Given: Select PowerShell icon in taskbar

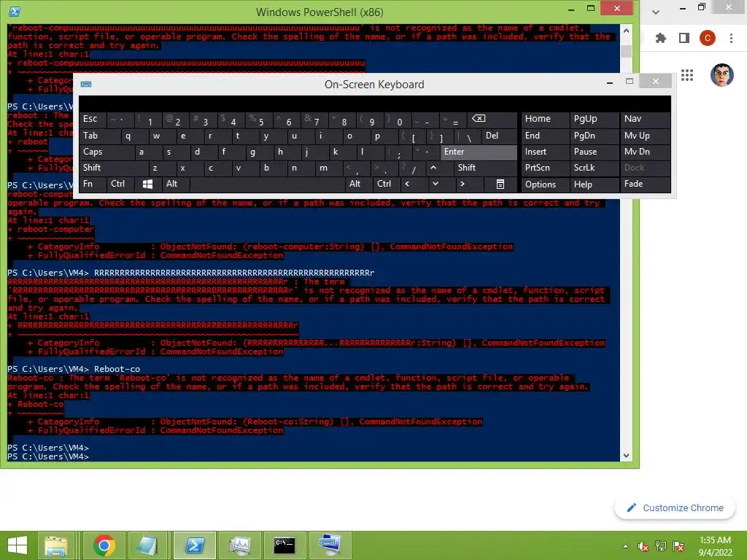Looking at the screenshot, I should tap(195, 545).
